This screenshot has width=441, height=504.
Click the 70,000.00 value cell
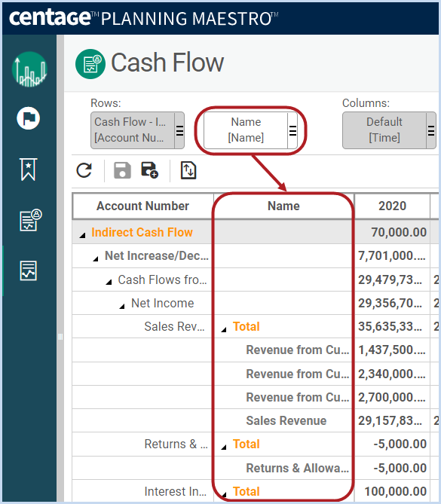(392, 232)
